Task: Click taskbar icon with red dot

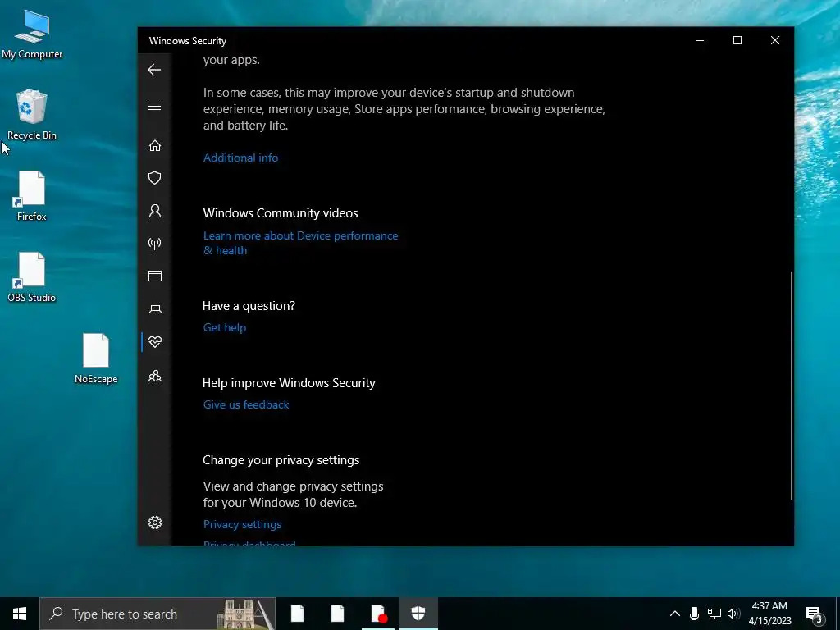Action: coord(378,614)
